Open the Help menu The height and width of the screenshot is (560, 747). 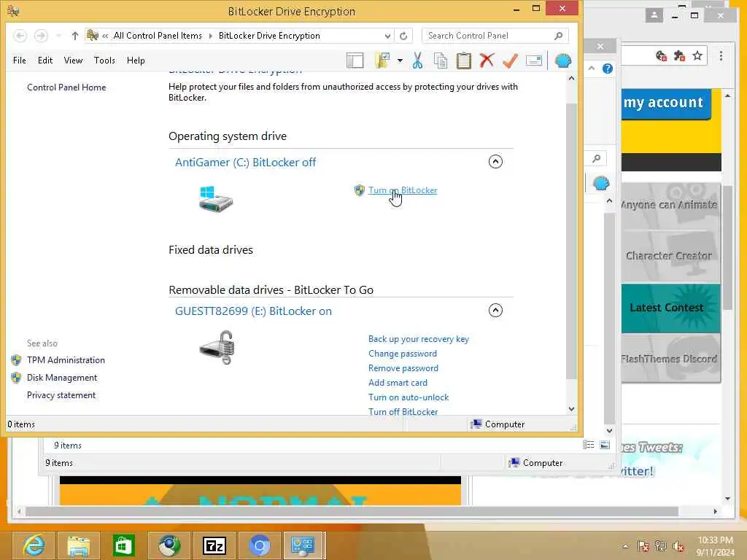(x=136, y=61)
